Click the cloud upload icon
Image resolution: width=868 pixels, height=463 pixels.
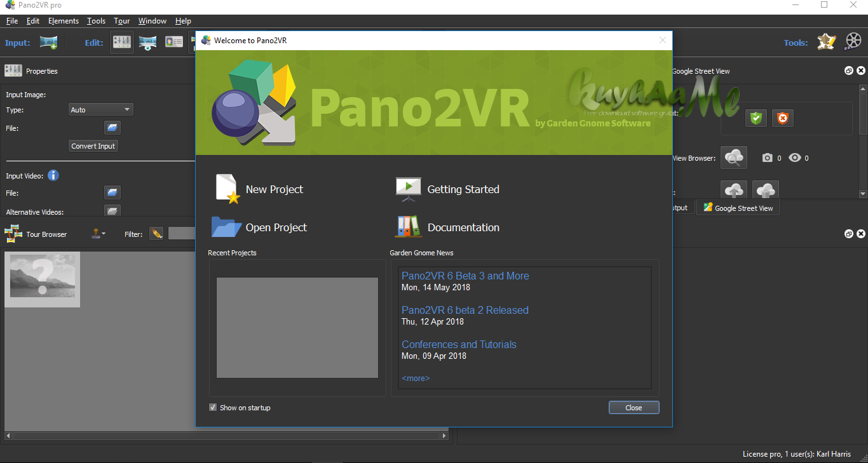click(x=734, y=189)
